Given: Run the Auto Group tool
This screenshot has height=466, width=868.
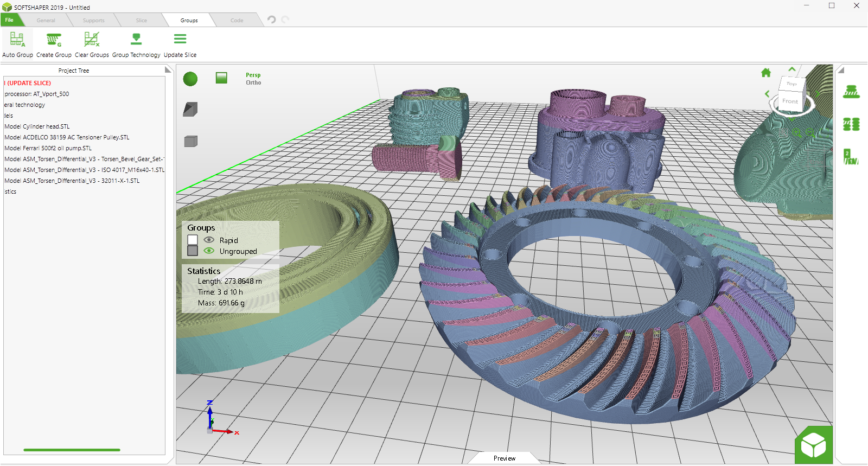Looking at the screenshot, I should 17,44.
